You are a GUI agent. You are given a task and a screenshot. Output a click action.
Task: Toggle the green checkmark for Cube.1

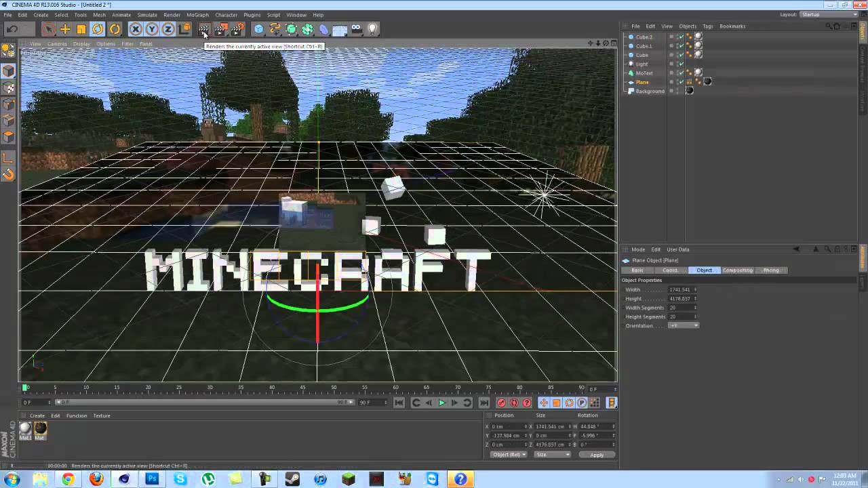tap(681, 46)
